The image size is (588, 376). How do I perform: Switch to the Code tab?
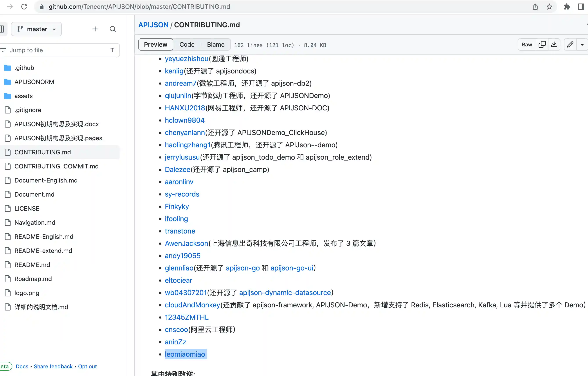(x=187, y=44)
